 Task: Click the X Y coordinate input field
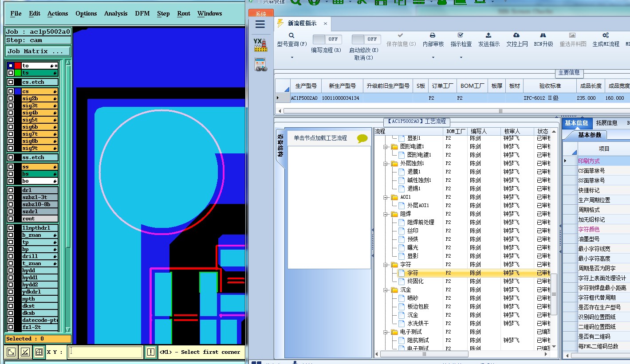(106, 352)
